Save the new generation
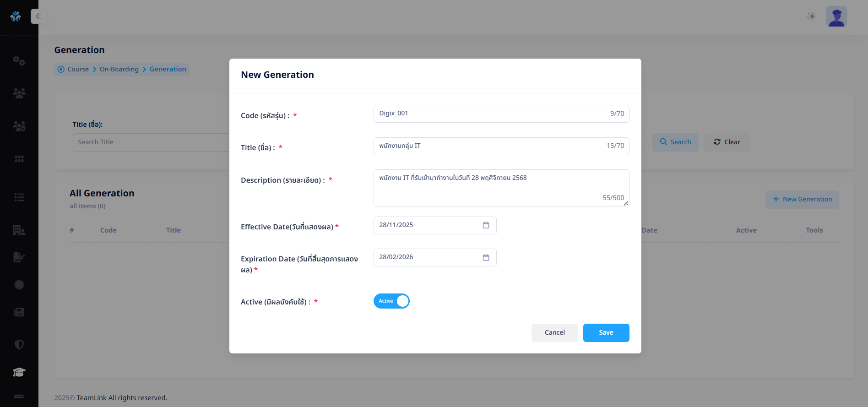868x407 pixels. [606, 333]
